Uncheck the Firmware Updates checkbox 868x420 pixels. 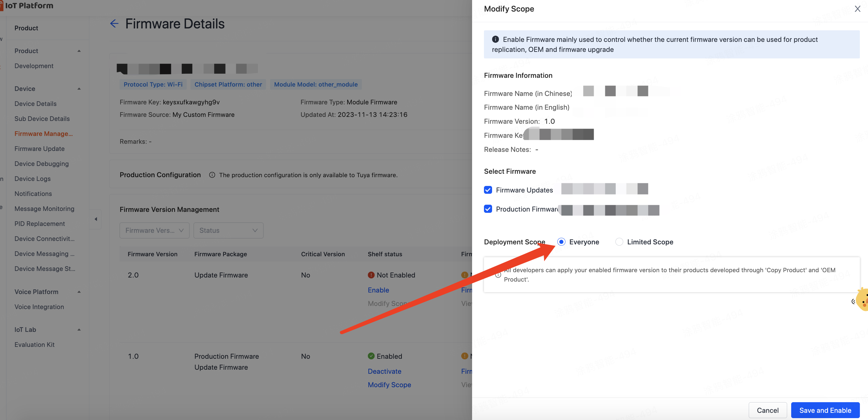(x=488, y=190)
